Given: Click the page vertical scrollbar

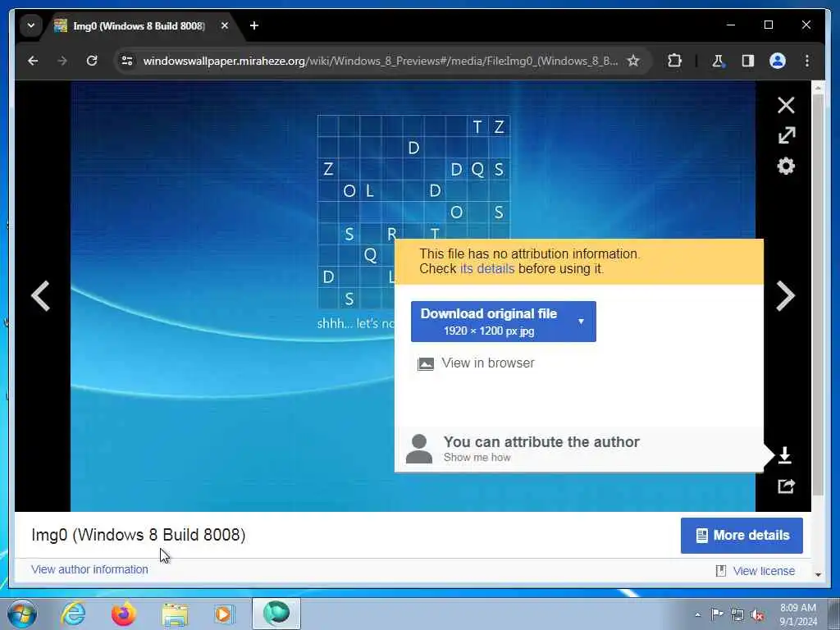Looking at the screenshot, I should pos(818,294).
